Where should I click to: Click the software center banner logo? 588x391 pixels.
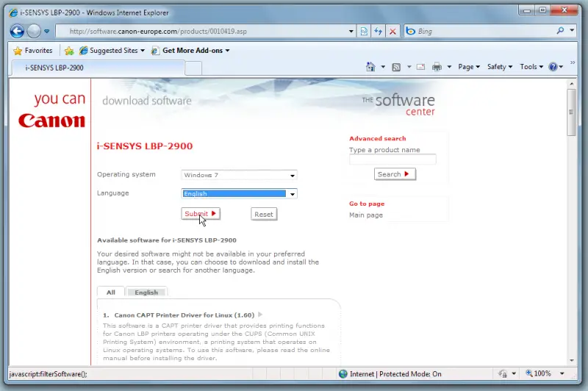[x=398, y=104]
